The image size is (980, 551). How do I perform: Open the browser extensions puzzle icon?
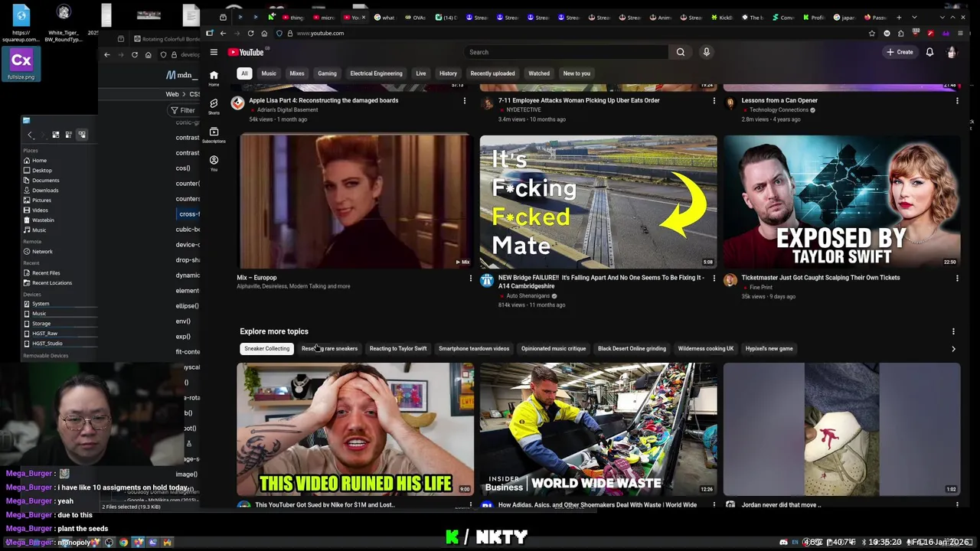coord(901,33)
